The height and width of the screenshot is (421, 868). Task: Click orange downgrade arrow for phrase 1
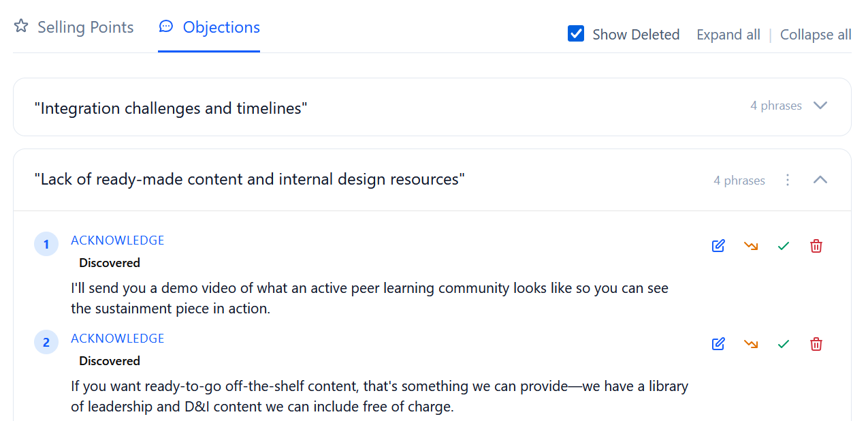coord(751,246)
